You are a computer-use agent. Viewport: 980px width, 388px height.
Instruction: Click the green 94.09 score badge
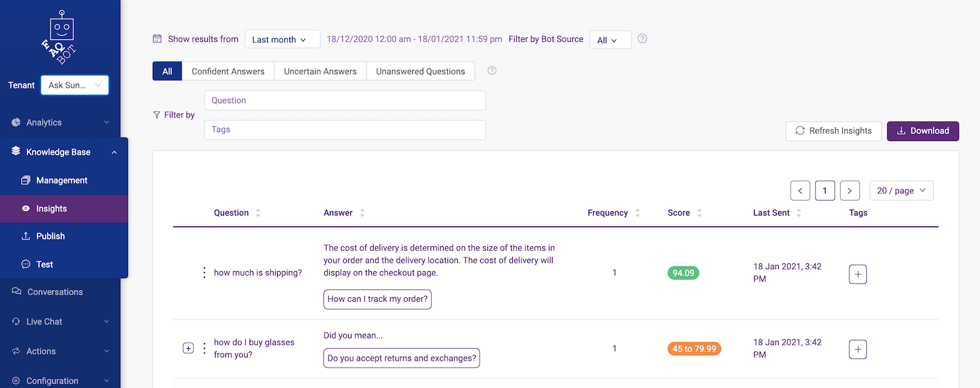683,273
